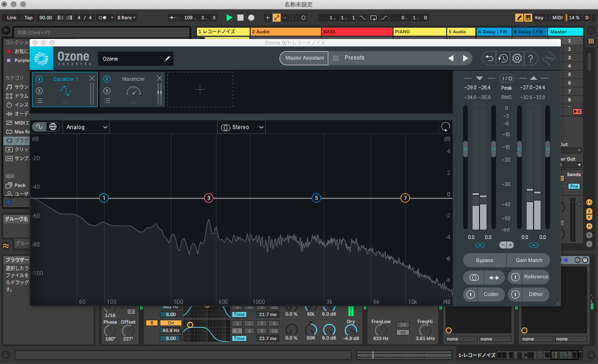The image size is (598, 364).
Task: Toggle the computer MIDI keyboard icon
Action: click(528, 18)
